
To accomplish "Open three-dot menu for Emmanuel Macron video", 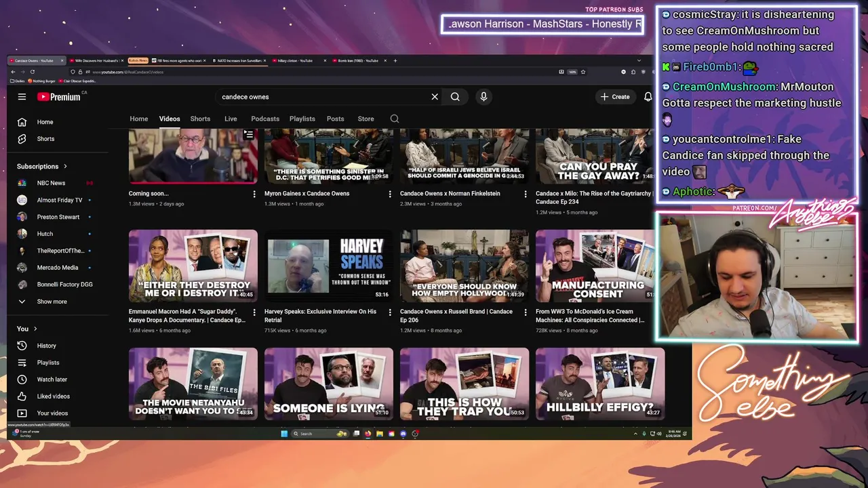I will point(254,312).
